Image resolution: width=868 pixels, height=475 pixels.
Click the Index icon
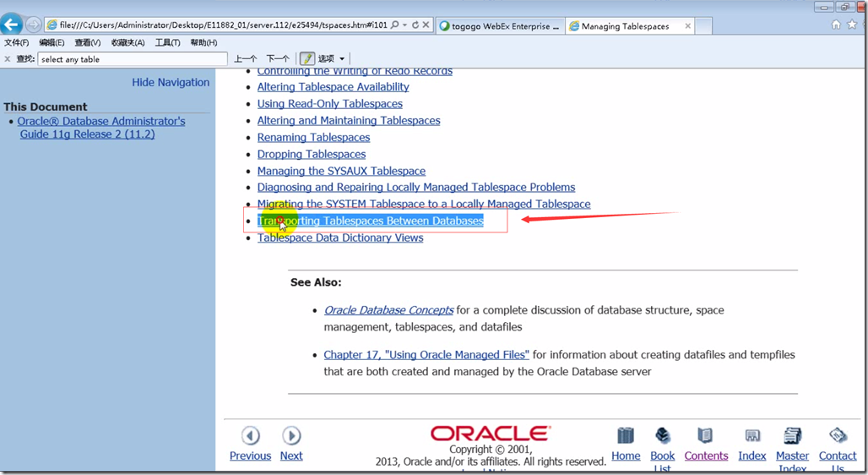click(x=752, y=435)
